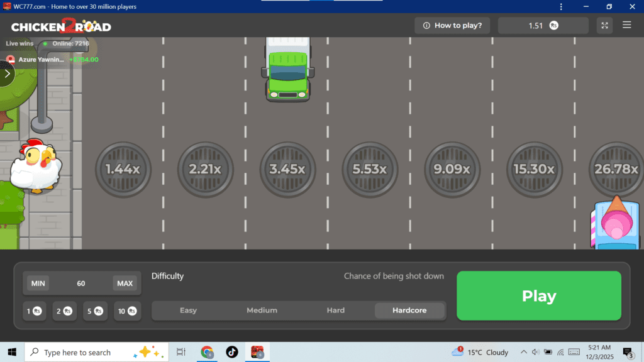Open the hamburger menu icon
Screen dimensions: 644x362
pos(626,26)
